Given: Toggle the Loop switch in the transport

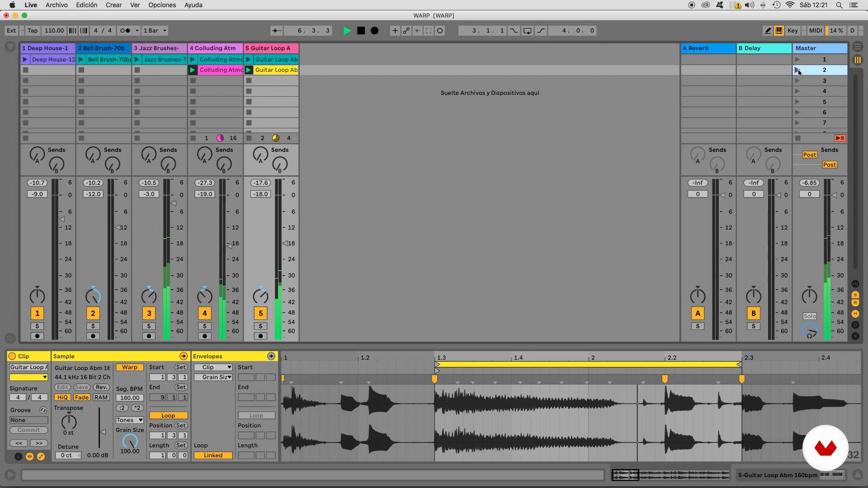Looking at the screenshot, I should coord(527,31).
